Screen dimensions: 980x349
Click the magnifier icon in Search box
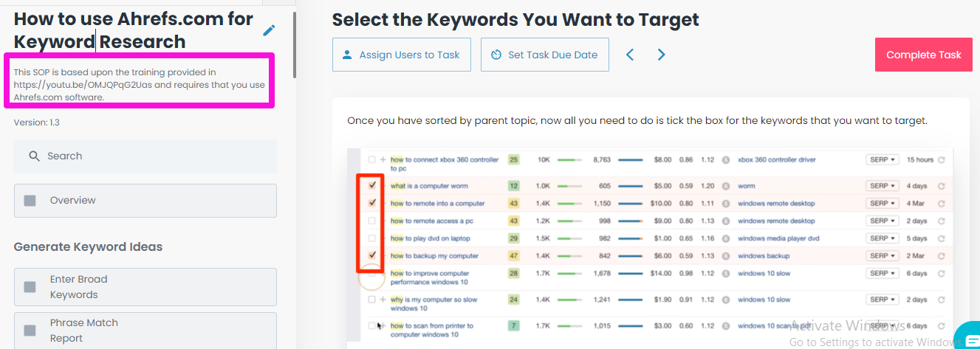coord(34,156)
